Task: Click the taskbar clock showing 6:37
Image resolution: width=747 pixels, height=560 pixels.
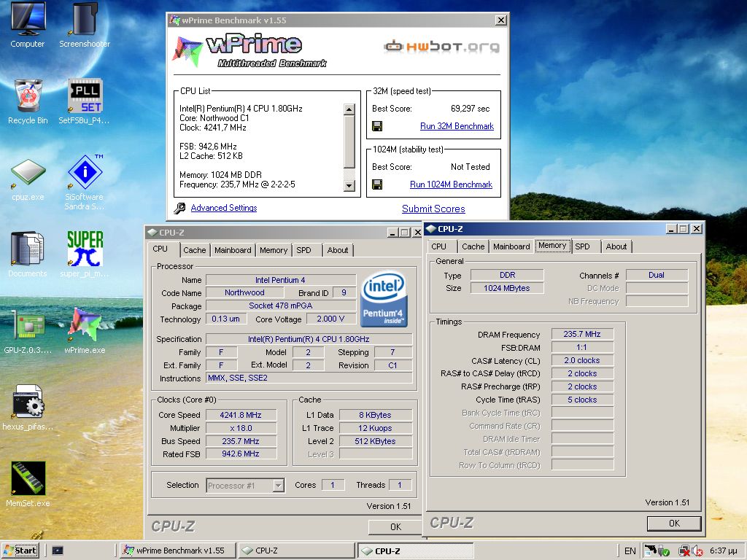Action: pyautogui.click(x=724, y=551)
